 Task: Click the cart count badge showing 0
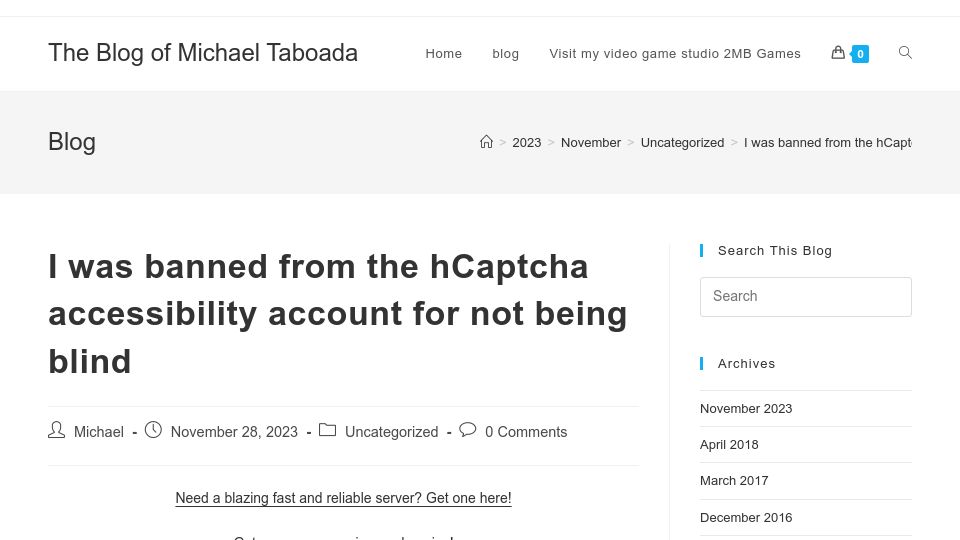coord(860,54)
